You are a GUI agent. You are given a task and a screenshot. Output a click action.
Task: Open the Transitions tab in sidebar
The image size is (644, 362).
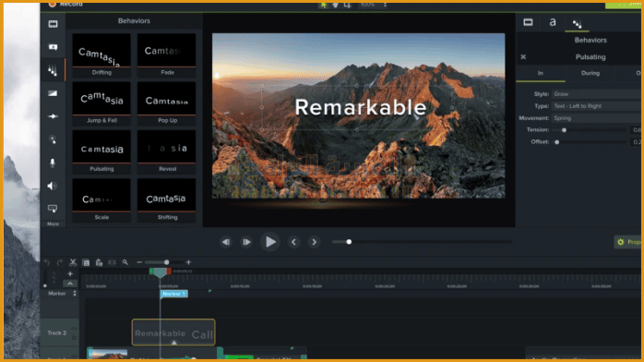[x=53, y=93]
